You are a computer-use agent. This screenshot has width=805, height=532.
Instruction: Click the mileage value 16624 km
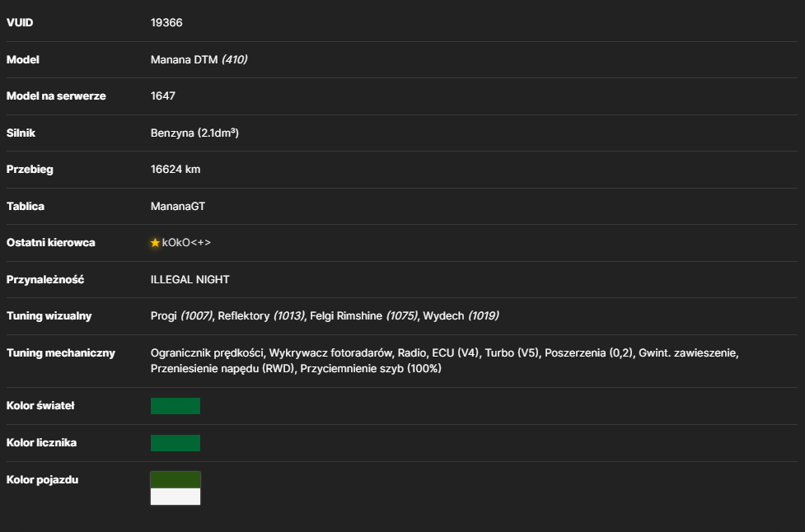coord(175,170)
